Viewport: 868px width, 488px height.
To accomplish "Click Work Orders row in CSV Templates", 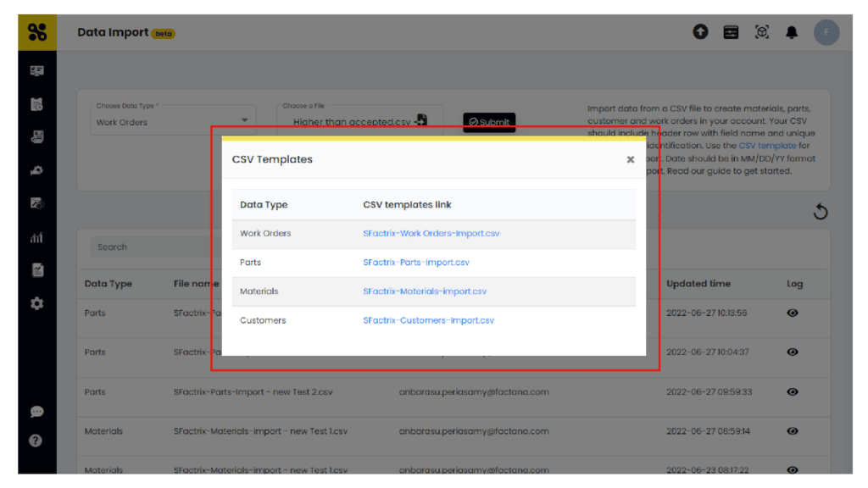I will [433, 234].
